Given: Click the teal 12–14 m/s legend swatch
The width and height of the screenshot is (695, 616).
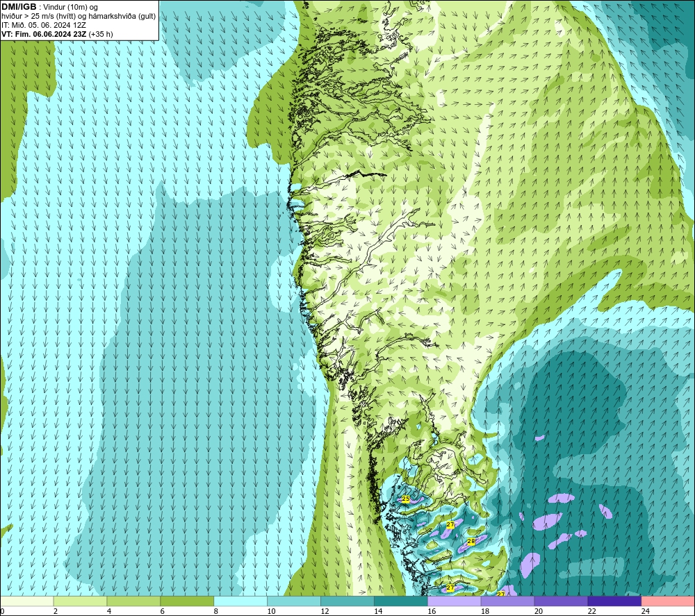Looking at the screenshot, I should (347, 601).
